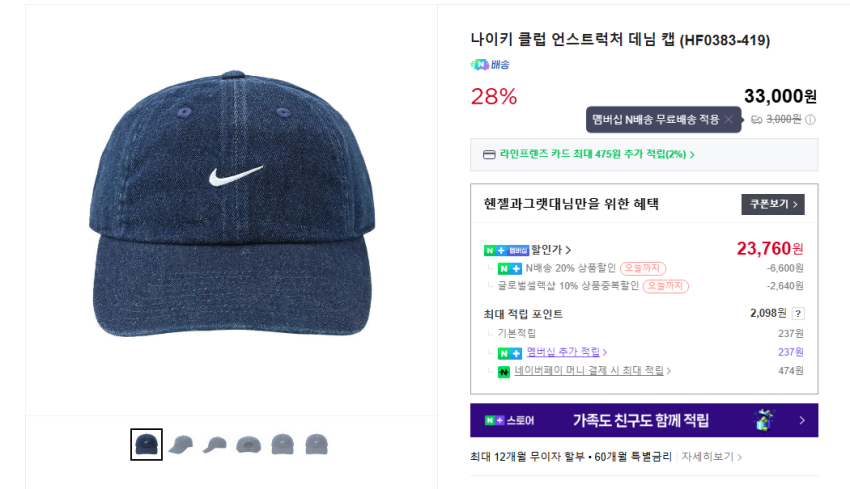
Task: Select the fourth back-view cap thumbnail
Action: [x=248, y=444]
